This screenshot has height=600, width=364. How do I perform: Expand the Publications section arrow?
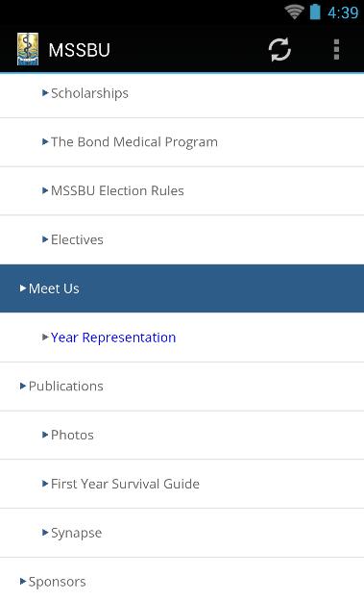23,386
